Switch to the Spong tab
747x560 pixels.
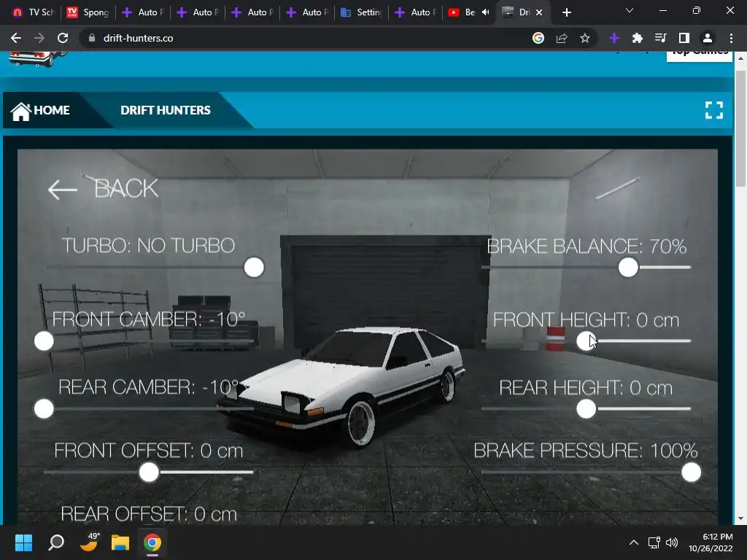88,12
